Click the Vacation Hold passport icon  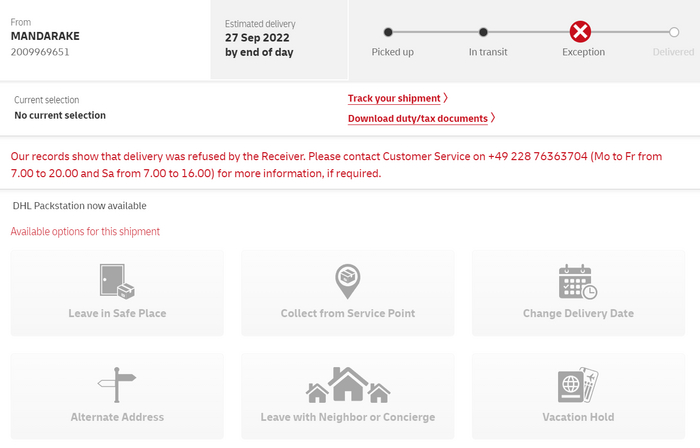(x=578, y=385)
